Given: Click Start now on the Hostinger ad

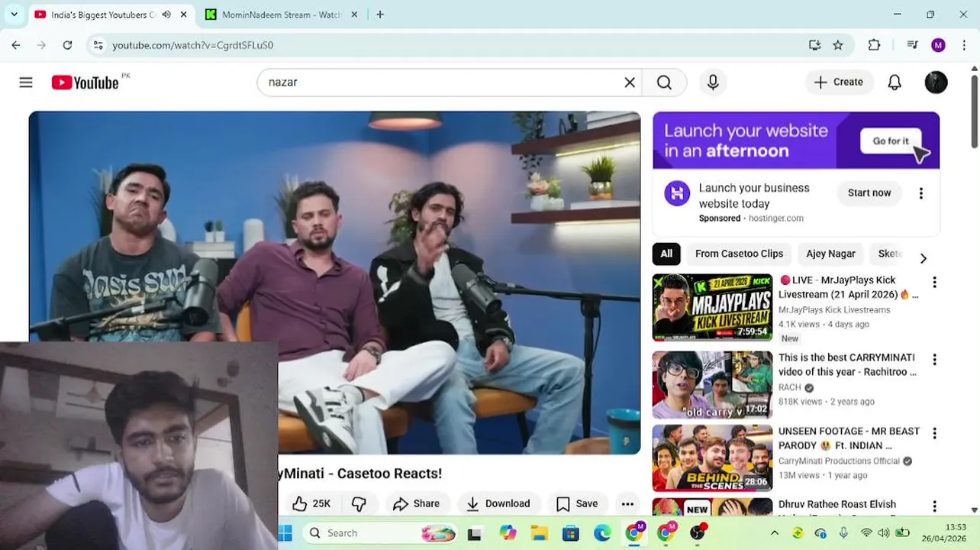Looking at the screenshot, I should coord(869,193).
